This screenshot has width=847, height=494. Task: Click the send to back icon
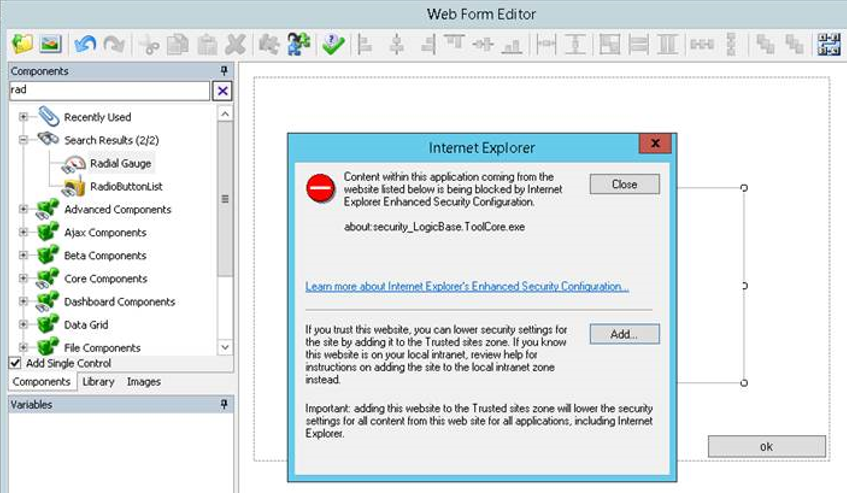pyautogui.click(x=794, y=45)
